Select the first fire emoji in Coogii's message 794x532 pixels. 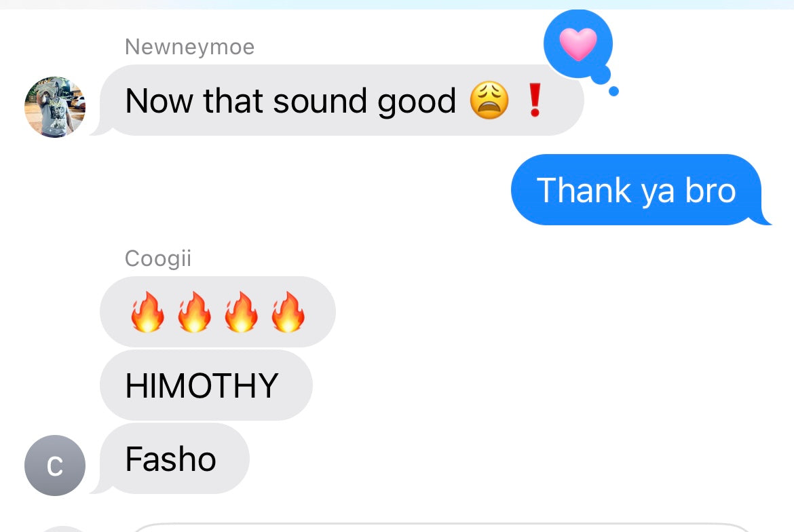tap(147, 312)
